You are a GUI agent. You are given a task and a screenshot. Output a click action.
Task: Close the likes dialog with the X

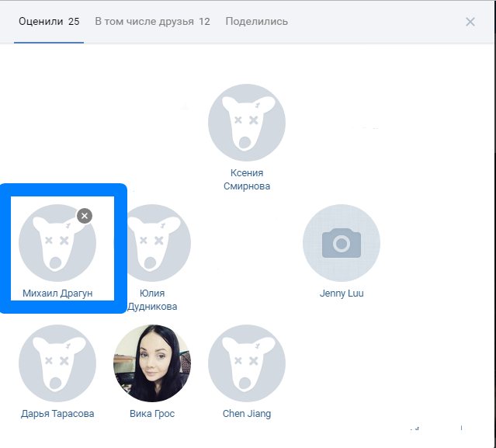(x=470, y=22)
